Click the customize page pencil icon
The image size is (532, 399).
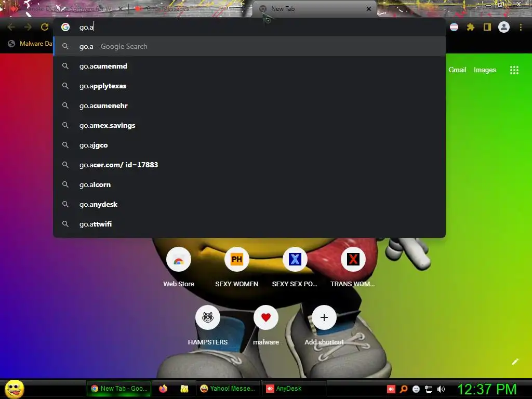(x=515, y=362)
